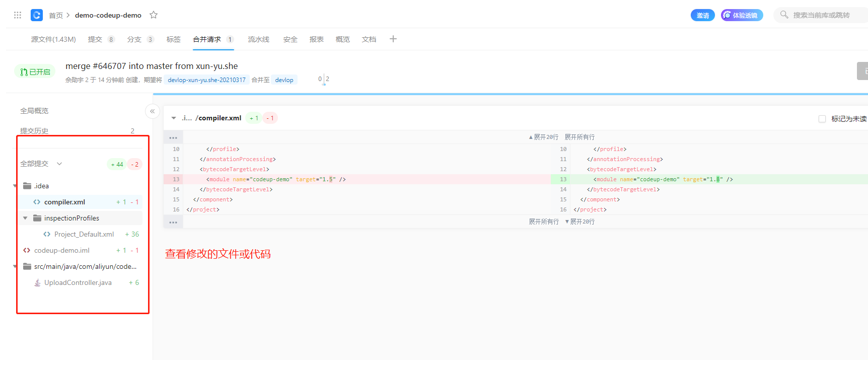Open the 标签 tags tab
Image resolution: width=868 pixels, height=366 pixels.
(174, 39)
